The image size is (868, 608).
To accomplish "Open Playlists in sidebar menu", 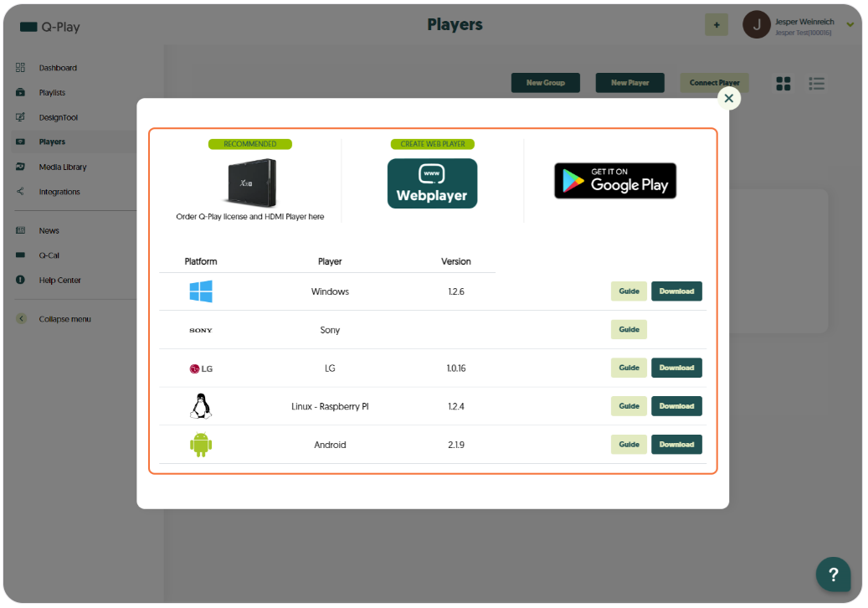I will [52, 92].
